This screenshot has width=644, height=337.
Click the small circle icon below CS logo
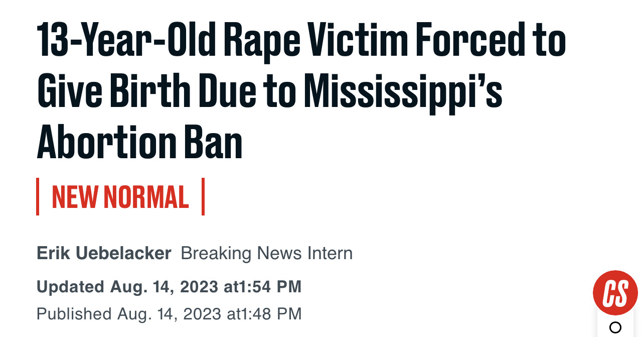point(615,328)
